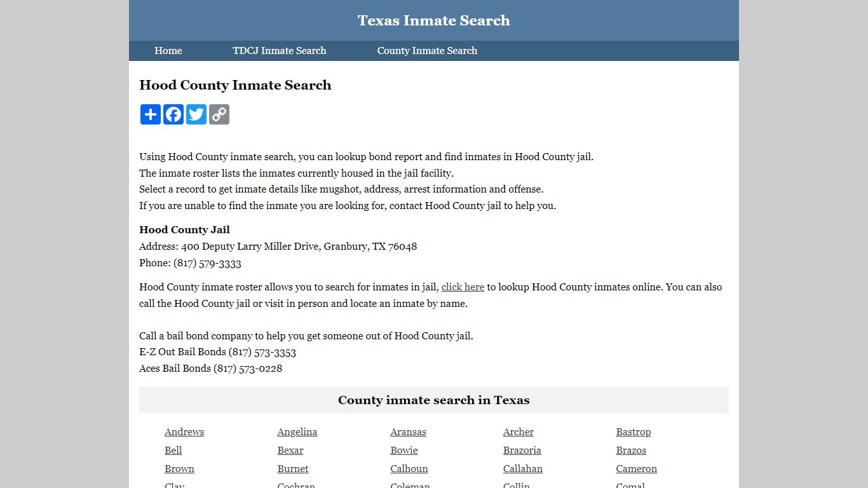Share on Twitter using the bird icon
This screenshot has width=868, height=488.
(x=196, y=114)
